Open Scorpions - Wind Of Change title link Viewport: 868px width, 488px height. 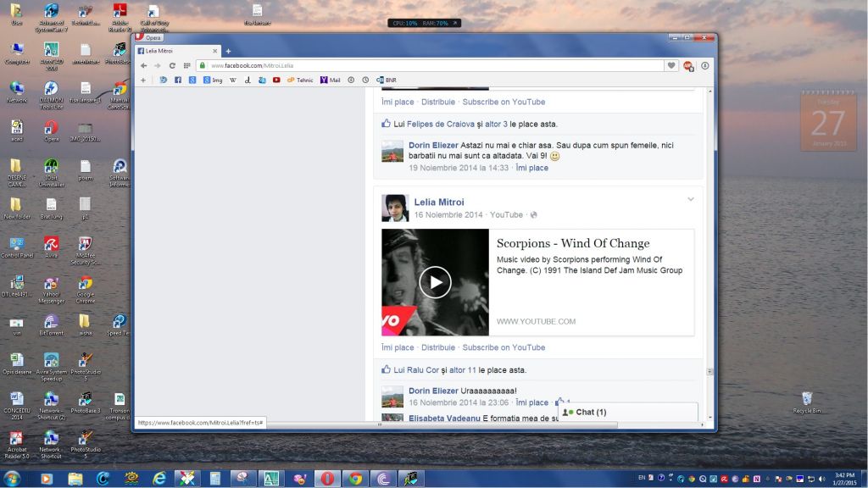[x=573, y=243]
